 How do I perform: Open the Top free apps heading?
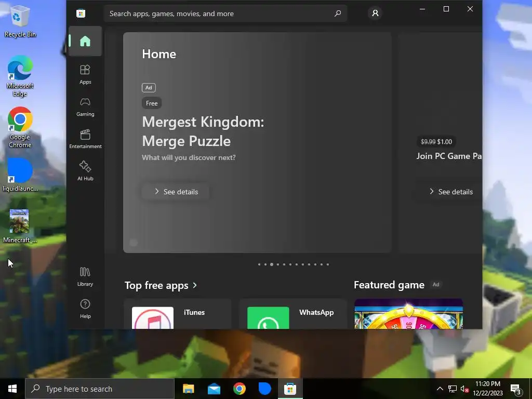[x=156, y=285]
